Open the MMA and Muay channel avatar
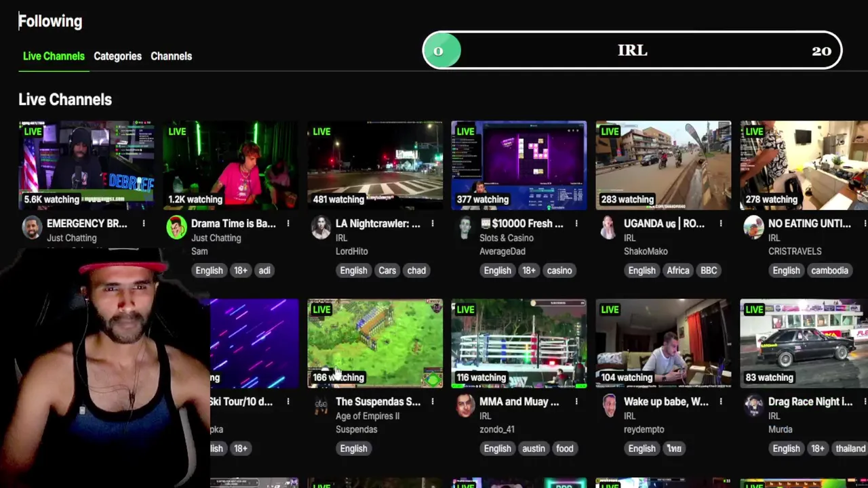868x488 pixels. 465,406
